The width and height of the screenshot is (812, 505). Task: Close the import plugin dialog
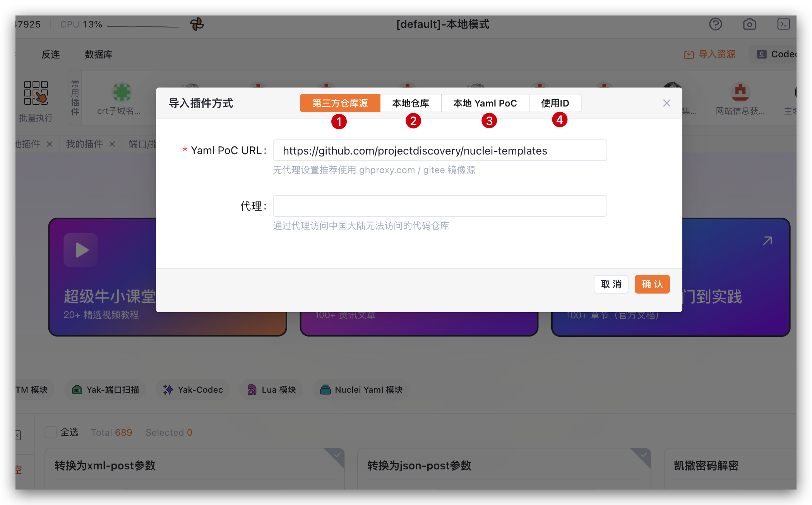[666, 103]
